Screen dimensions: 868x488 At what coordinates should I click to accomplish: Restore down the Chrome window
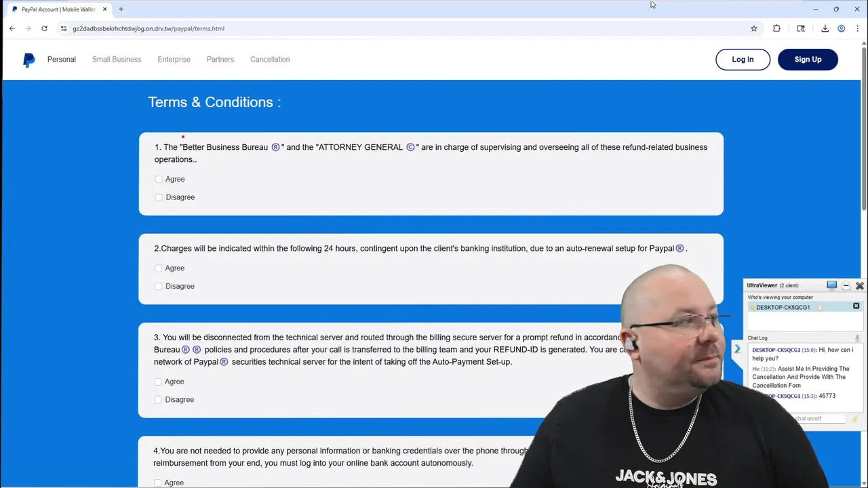pyautogui.click(x=836, y=9)
